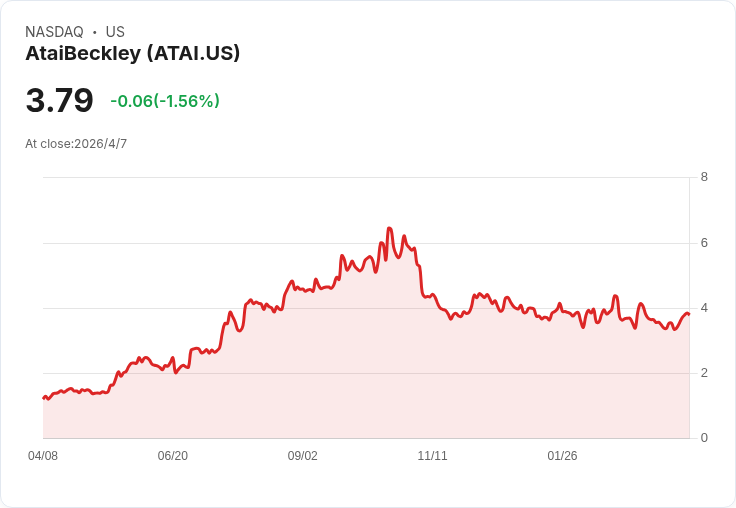Click the 6 label on price axis
Image resolution: width=736 pixels, height=508 pixels.
[704, 242]
